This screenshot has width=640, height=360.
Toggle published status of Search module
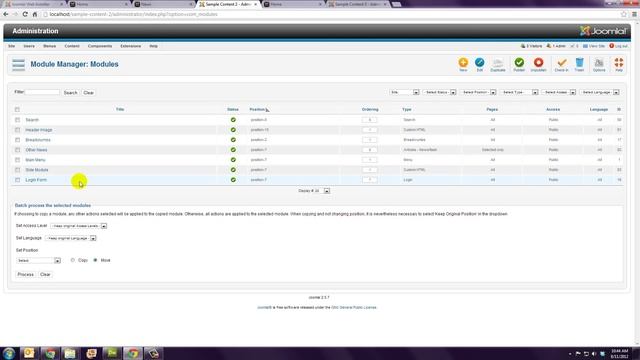[233, 120]
